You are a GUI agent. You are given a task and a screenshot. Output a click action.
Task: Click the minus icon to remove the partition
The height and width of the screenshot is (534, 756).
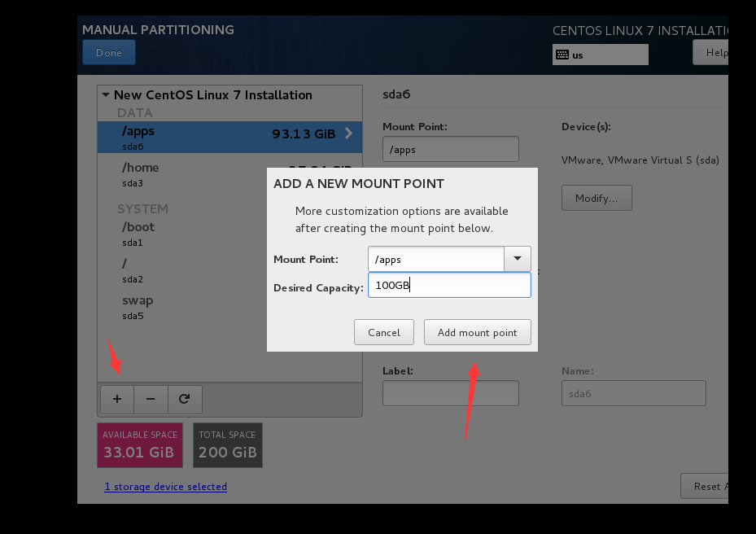click(151, 399)
